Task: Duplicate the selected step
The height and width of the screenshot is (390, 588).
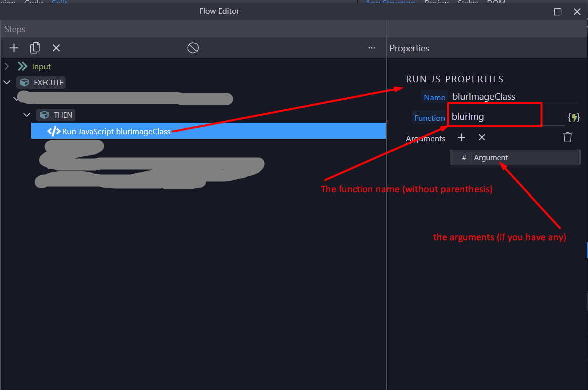Action: coord(35,48)
